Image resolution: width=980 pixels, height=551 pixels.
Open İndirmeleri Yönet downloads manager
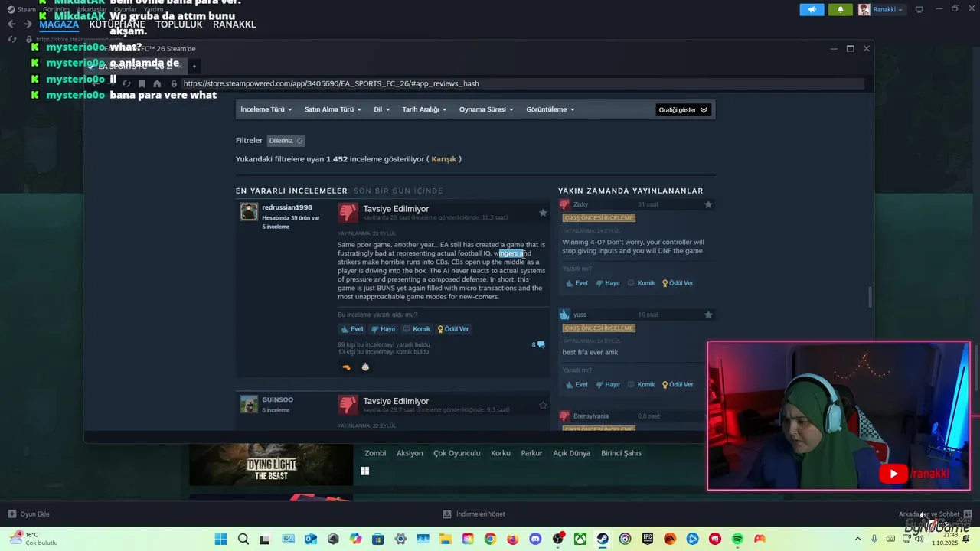[x=475, y=514]
